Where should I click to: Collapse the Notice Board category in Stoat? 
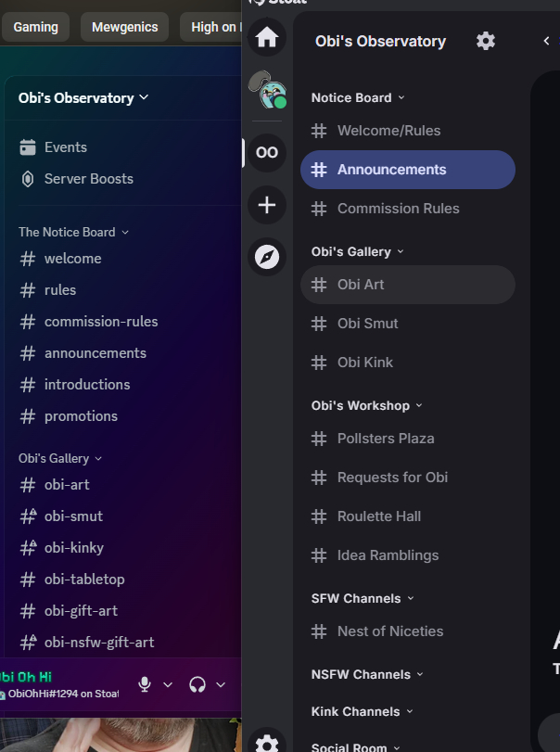pos(357,97)
